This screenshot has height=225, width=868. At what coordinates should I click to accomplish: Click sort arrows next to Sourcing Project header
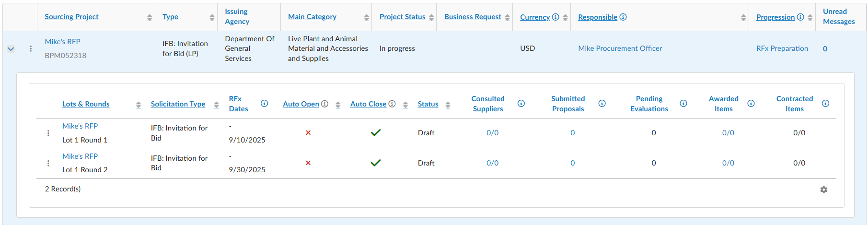pos(150,18)
